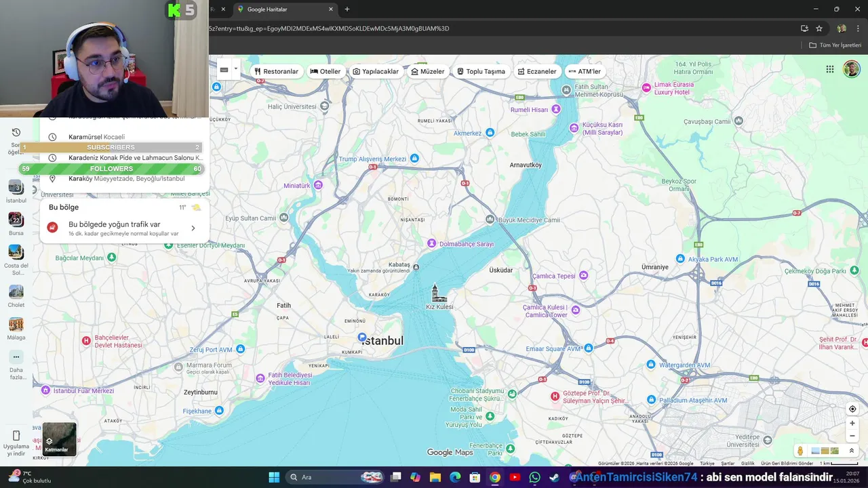Click Büyük Mecidiye Camii pin
868x488 pixels.
click(x=490, y=220)
